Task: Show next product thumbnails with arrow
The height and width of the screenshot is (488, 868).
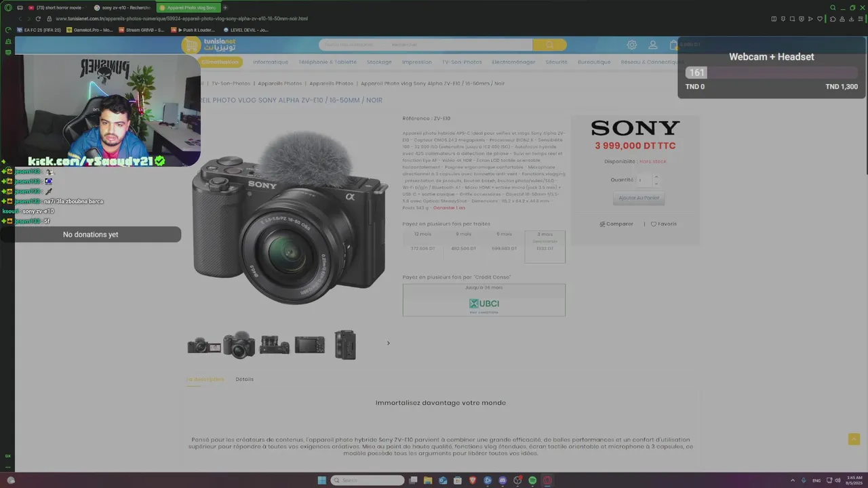Action: (x=388, y=343)
